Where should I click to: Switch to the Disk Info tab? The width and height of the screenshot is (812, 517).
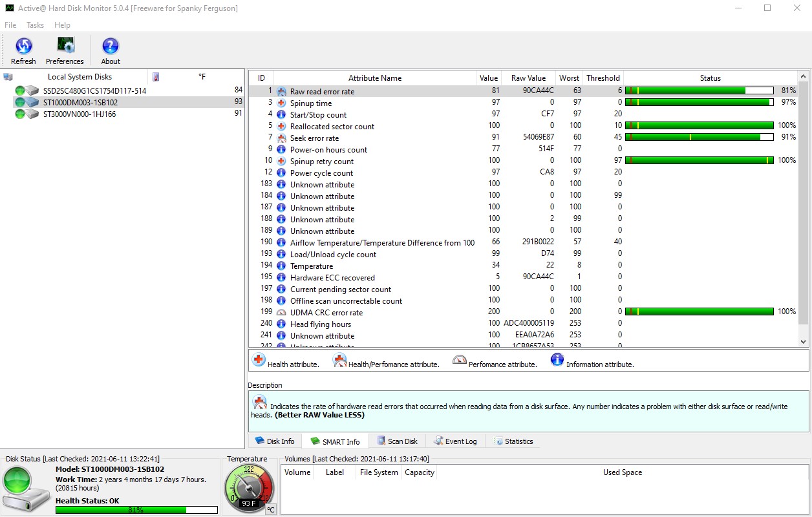coord(275,441)
